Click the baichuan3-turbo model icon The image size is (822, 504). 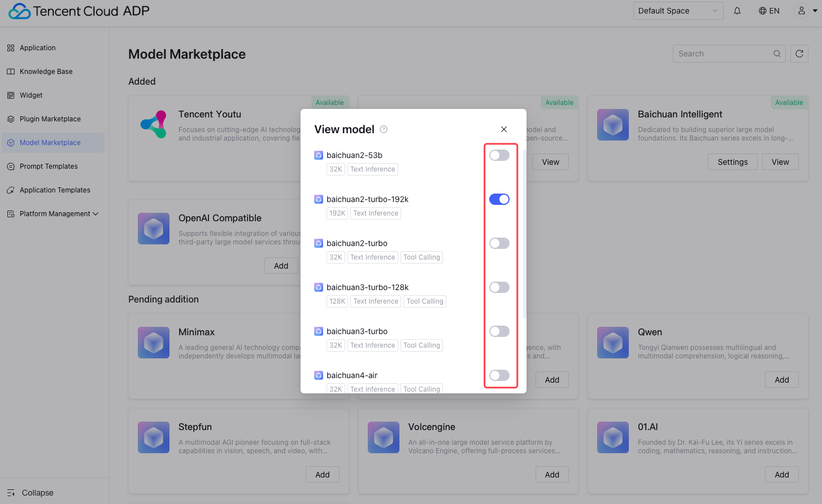(319, 331)
